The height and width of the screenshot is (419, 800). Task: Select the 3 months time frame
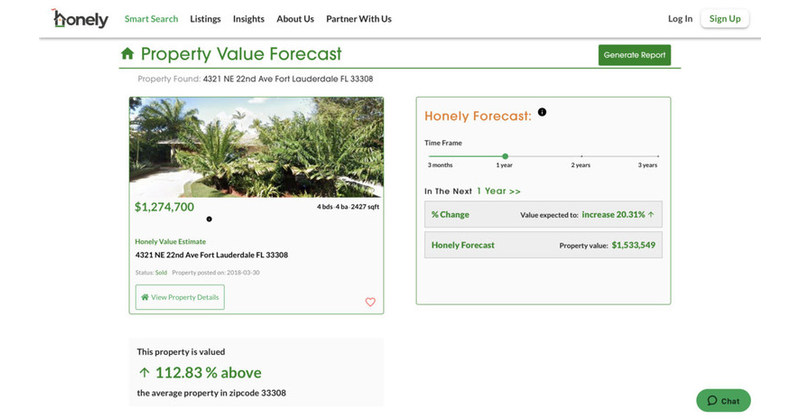430,157
